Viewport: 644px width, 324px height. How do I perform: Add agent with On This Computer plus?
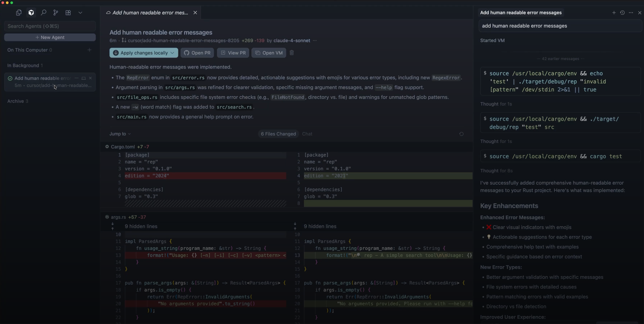tap(89, 50)
